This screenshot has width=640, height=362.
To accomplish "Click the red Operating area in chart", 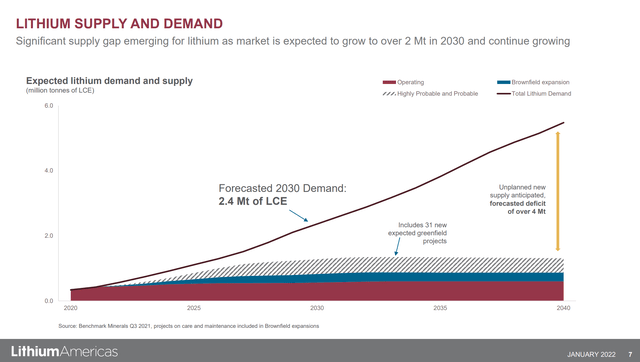I will [317, 292].
